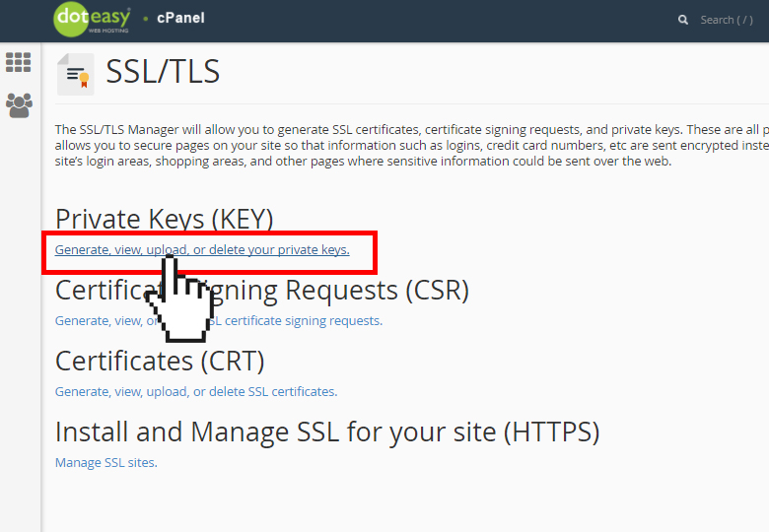Click the green dot beside cPanel
The height and width of the screenshot is (532, 769).
coord(145,19)
